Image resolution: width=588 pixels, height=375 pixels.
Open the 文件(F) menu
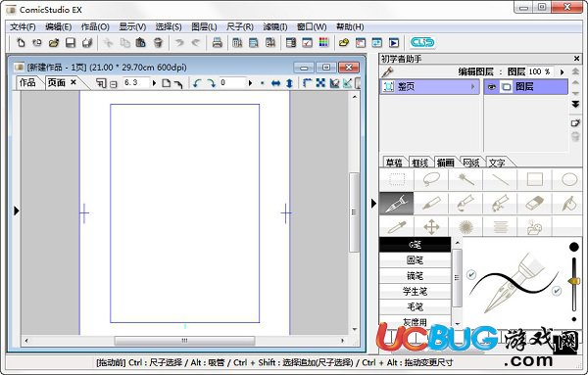coord(23,27)
